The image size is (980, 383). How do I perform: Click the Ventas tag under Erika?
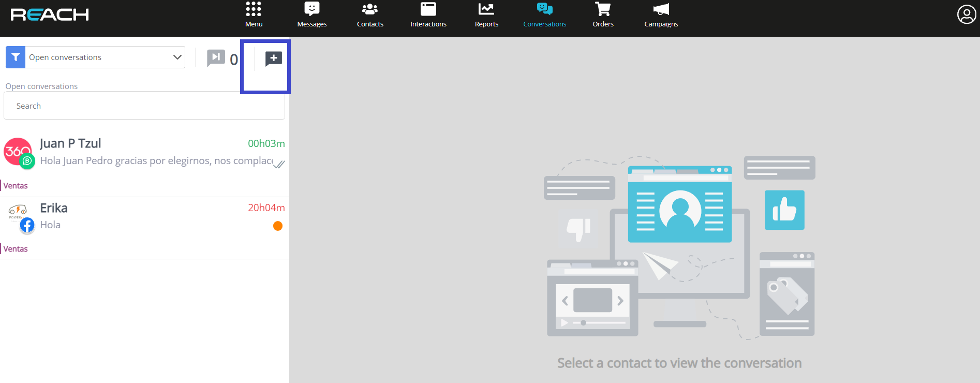16,249
